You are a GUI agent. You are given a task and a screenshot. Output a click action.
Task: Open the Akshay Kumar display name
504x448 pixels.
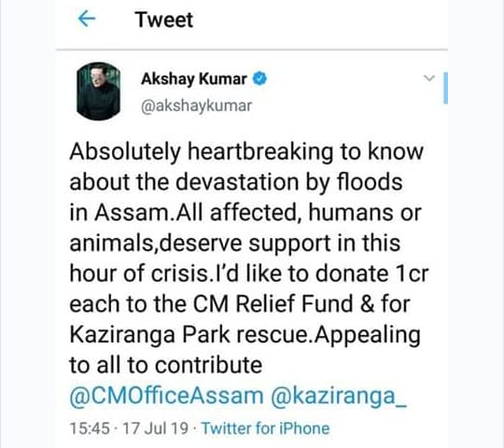194,79
